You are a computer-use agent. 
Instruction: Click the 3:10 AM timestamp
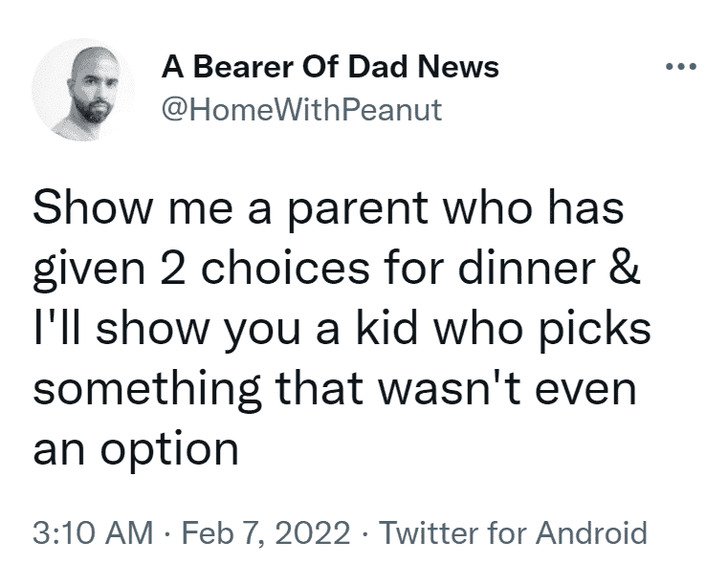pyautogui.click(x=93, y=532)
